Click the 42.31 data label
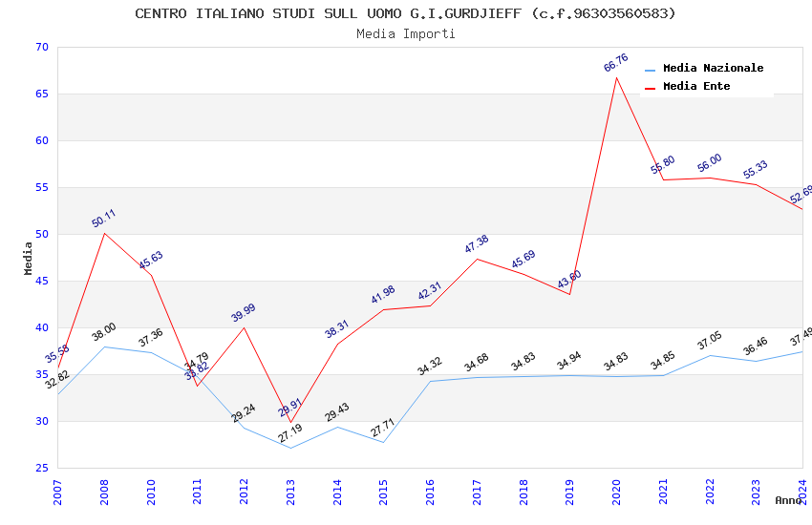The height and width of the screenshot is (525, 812). click(429, 291)
